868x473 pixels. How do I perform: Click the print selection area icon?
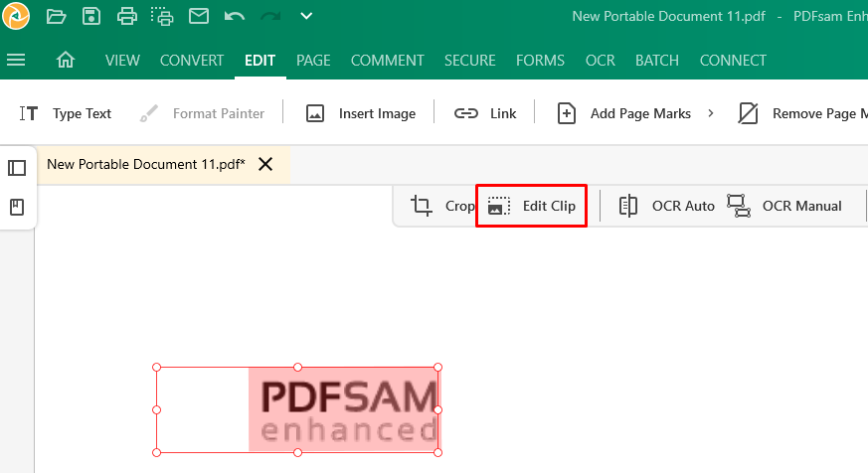(162, 16)
